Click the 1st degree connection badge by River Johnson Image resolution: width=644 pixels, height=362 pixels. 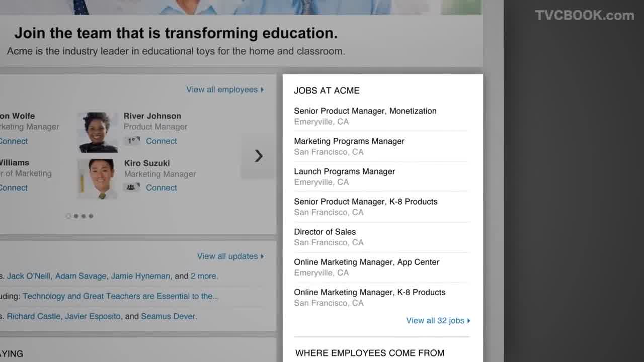pos(132,141)
